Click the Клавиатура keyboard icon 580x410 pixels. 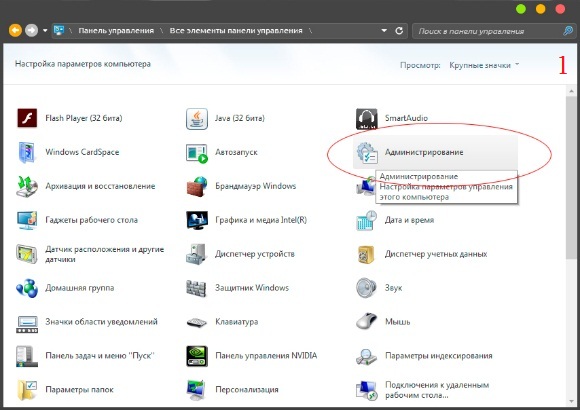point(197,322)
